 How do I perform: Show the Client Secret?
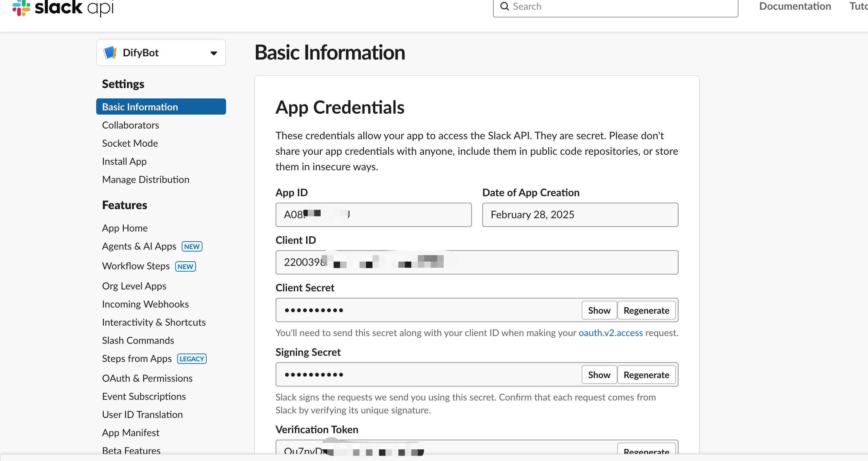click(x=599, y=310)
